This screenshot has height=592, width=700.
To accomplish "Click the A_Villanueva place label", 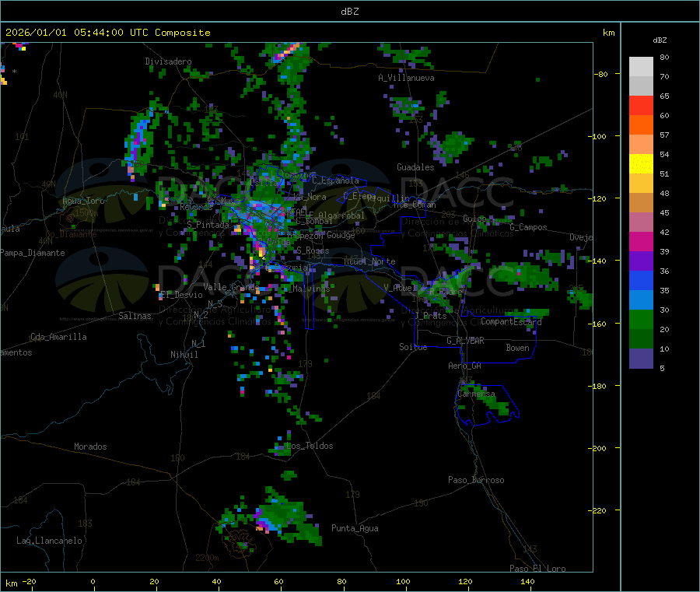I will [x=406, y=78].
